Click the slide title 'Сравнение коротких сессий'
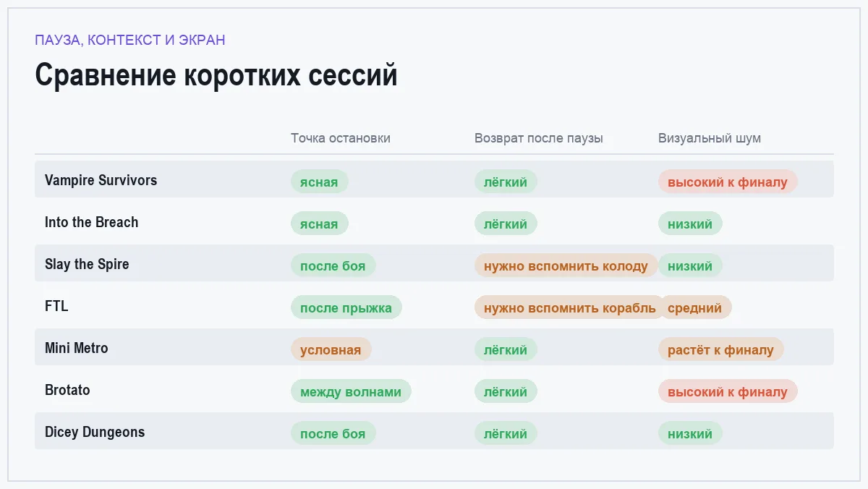The image size is (868, 489). (216, 76)
